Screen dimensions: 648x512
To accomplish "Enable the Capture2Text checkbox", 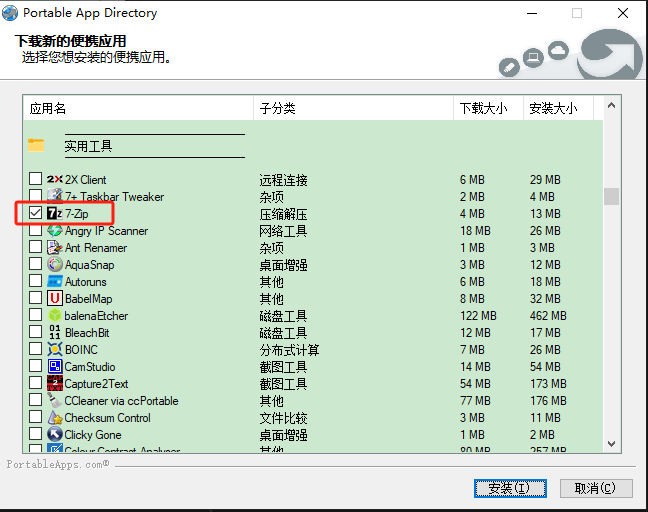I will (x=36, y=382).
